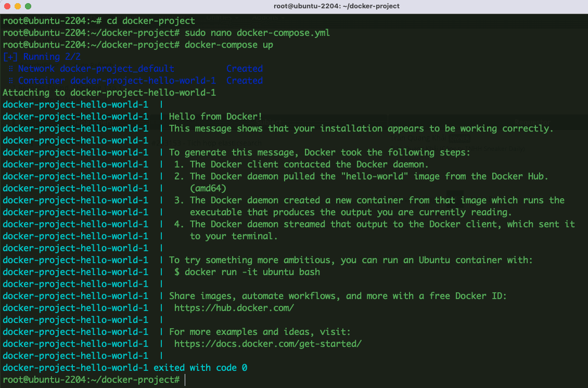Click the 'docker-compose up' command text
The height and width of the screenshot is (388, 588).
(228, 45)
